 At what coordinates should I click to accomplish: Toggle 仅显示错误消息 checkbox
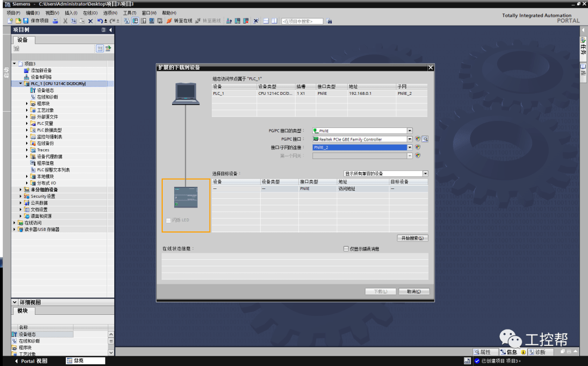[346, 248]
